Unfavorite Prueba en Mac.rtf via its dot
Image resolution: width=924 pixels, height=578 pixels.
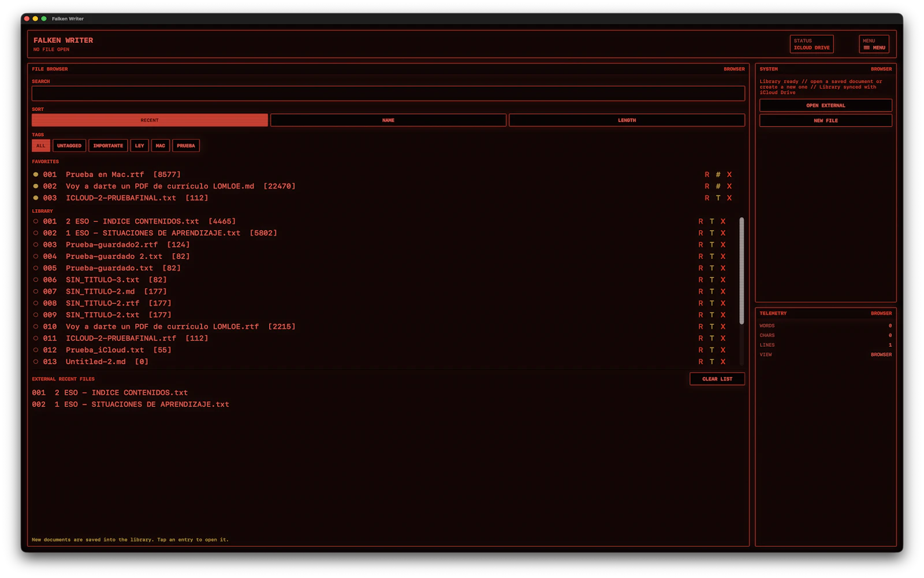click(x=36, y=175)
